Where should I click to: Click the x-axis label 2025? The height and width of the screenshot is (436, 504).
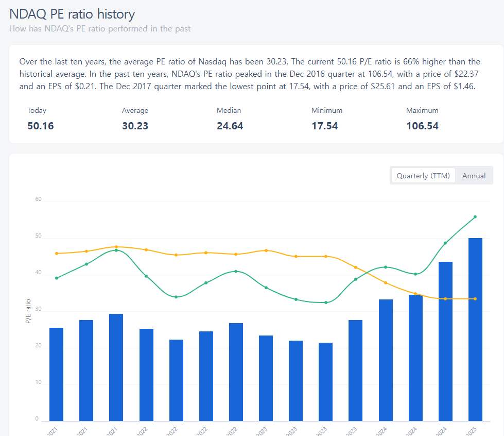tap(471, 431)
